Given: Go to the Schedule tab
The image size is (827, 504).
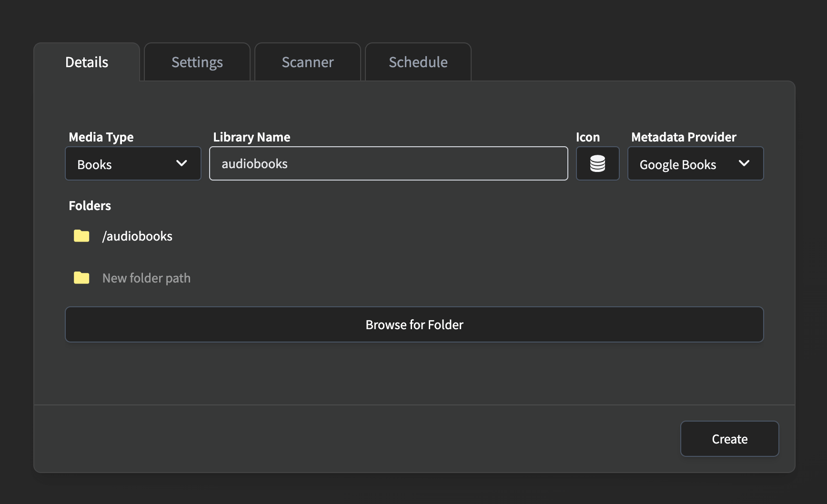Looking at the screenshot, I should 418,62.
